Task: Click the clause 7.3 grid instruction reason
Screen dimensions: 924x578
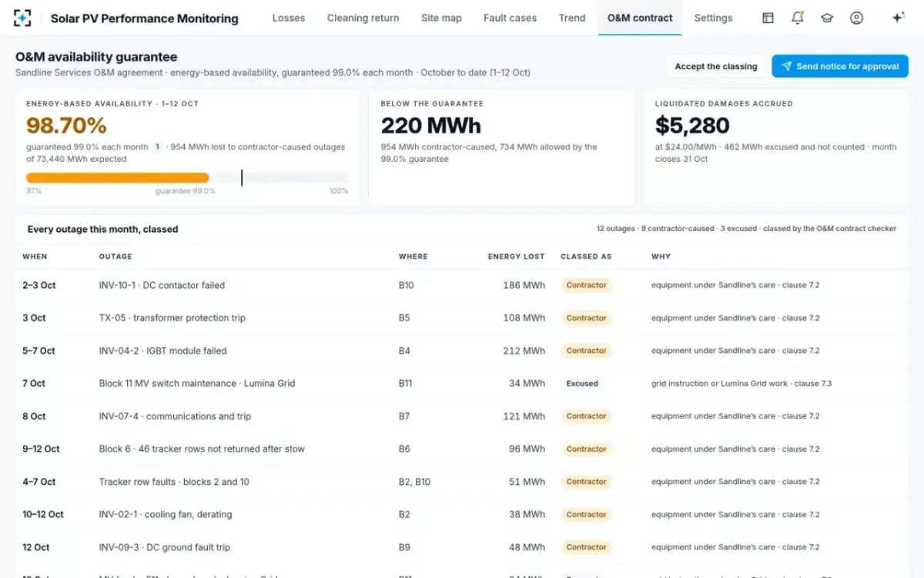Action: pyautogui.click(x=742, y=383)
